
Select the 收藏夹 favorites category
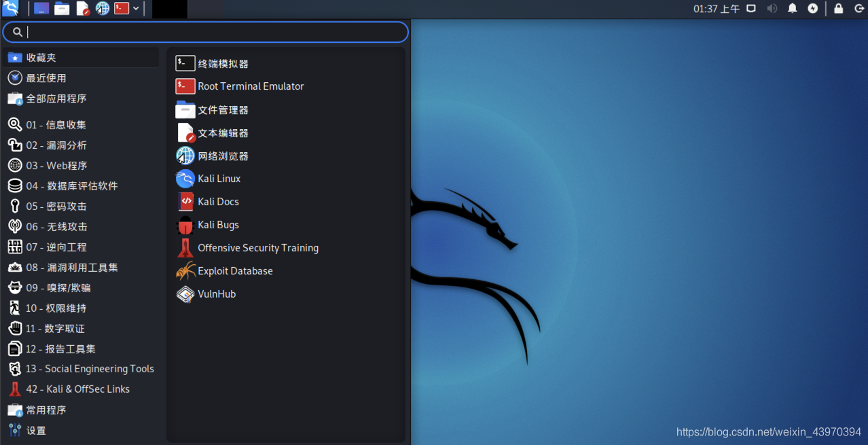click(x=82, y=58)
